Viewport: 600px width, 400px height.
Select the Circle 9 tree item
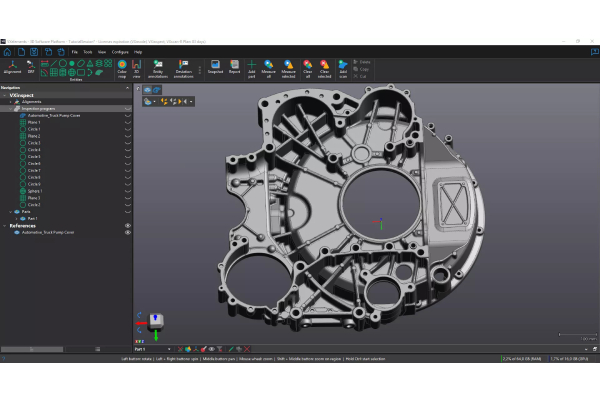click(x=34, y=184)
